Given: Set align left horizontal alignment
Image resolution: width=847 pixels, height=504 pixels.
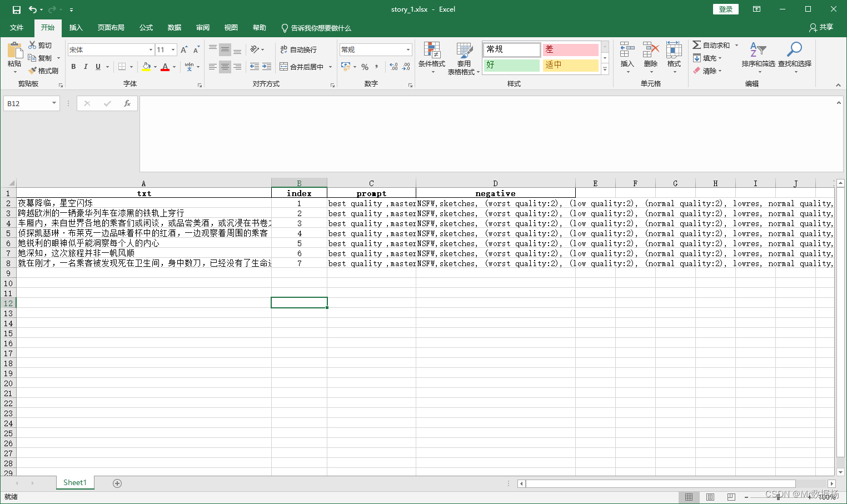Looking at the screenshot, I should coord(213,67).
